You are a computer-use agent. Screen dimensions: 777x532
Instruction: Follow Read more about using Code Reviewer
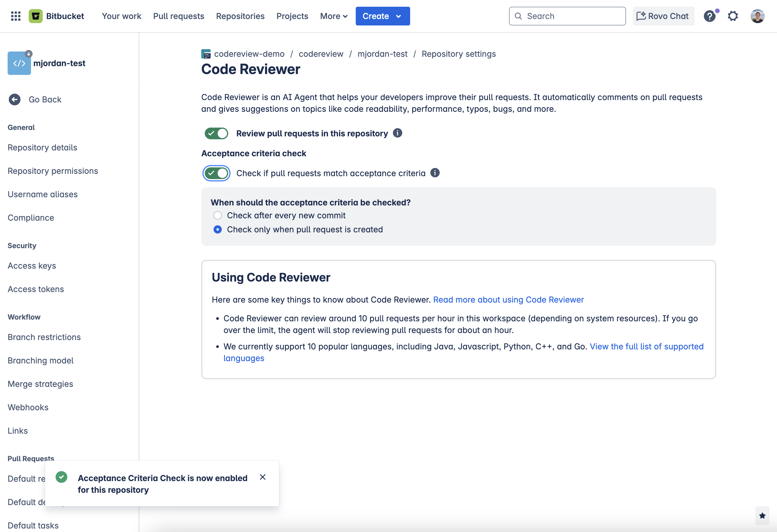pos(508,300)
